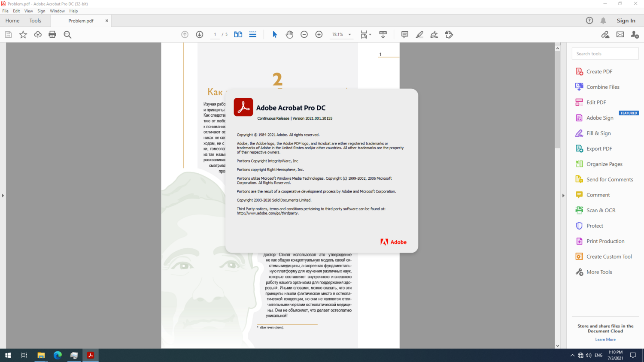This screenshot has height=362, width=644.
Task: Bookmark file with the star icon
Action: [23, 35]
